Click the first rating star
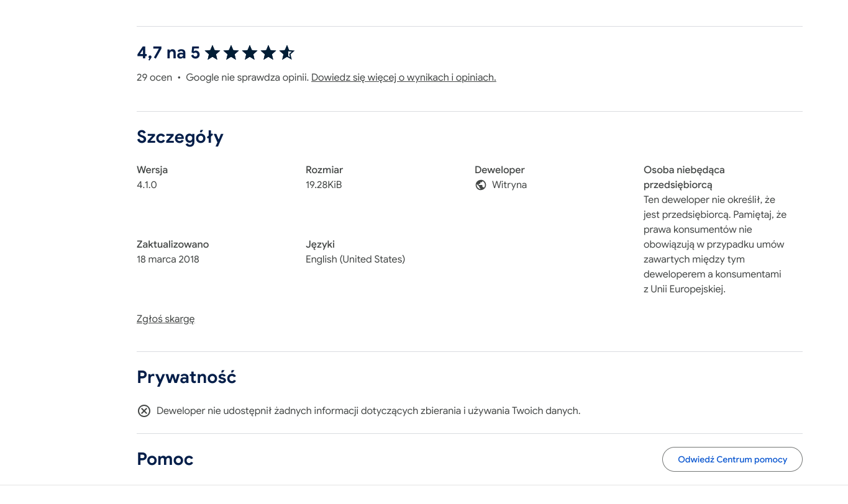This screenshot has width=848, height=504. tap(212, 53)
